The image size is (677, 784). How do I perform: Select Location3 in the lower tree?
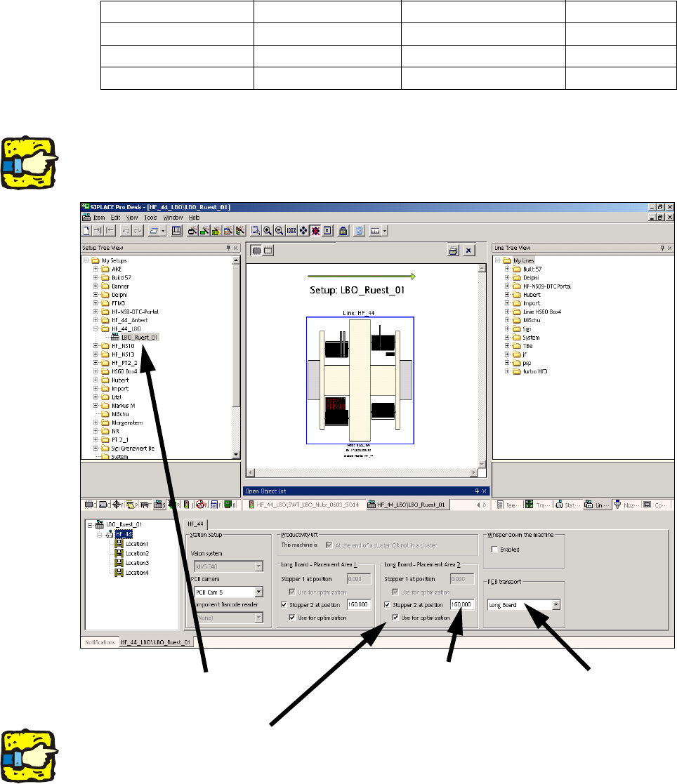pos(137,563)
